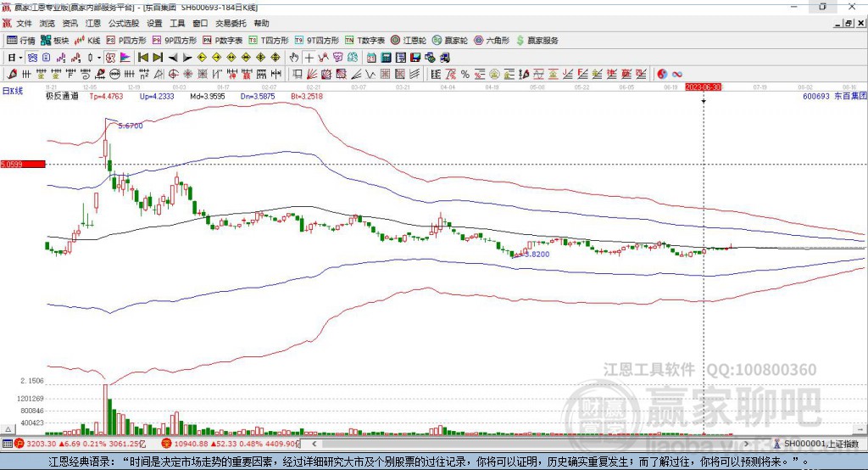
Task: Open the 行情 market quotes view
Action: tap(21, 41)
